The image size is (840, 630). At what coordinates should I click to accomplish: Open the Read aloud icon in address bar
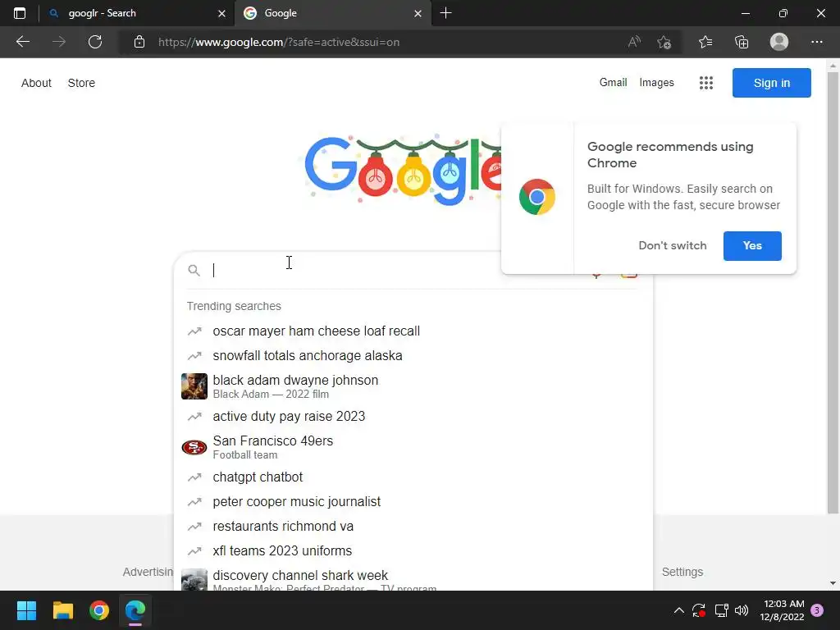pos(634,42)
